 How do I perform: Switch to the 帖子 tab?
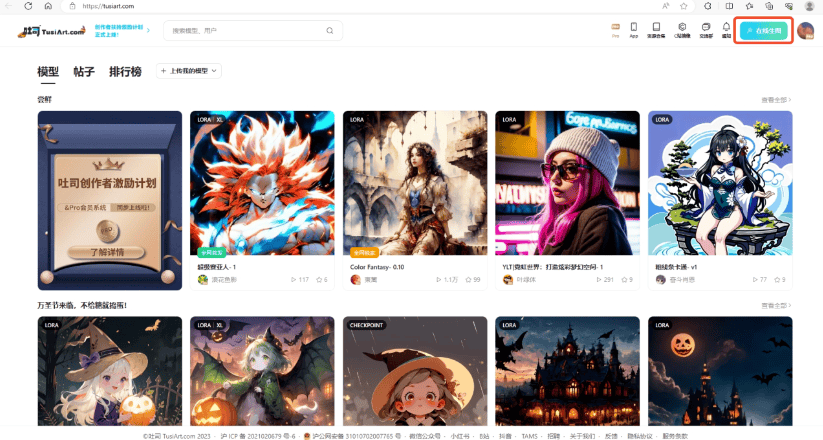point(84,72)
